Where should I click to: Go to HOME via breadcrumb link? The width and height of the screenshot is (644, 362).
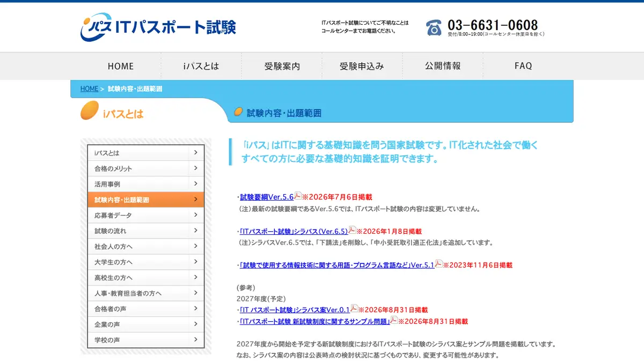pyautogui.click(x=89, y=89)
